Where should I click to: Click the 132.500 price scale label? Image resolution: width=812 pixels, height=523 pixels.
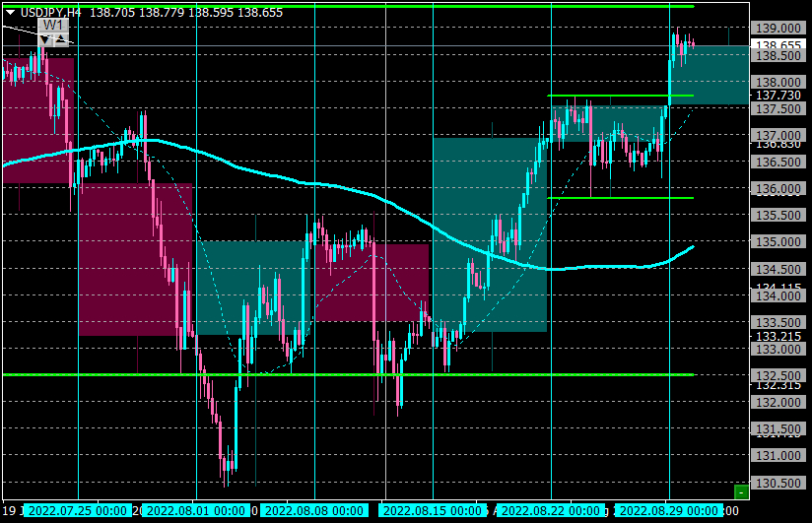778,375
